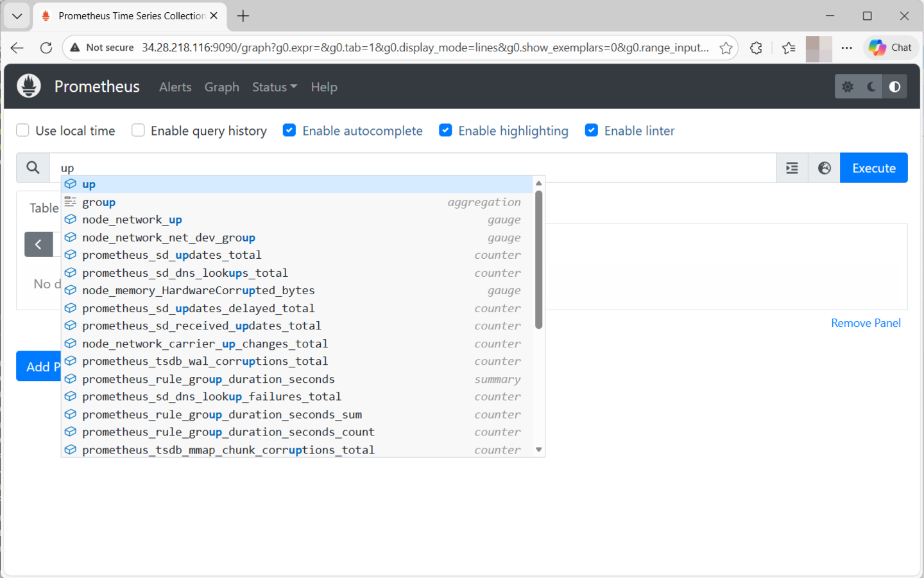The image size is (924, 578).
Task: Click the Execute button
Action: (x=873, y=168)
